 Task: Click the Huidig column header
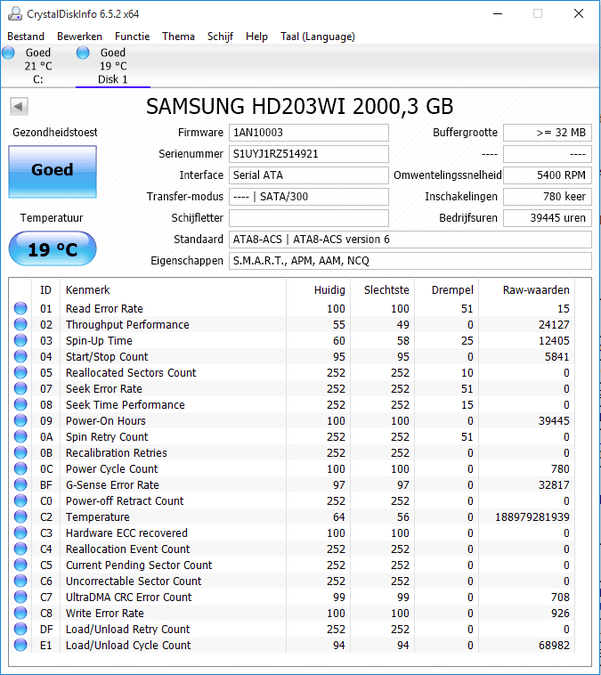[x=319, y=290]
